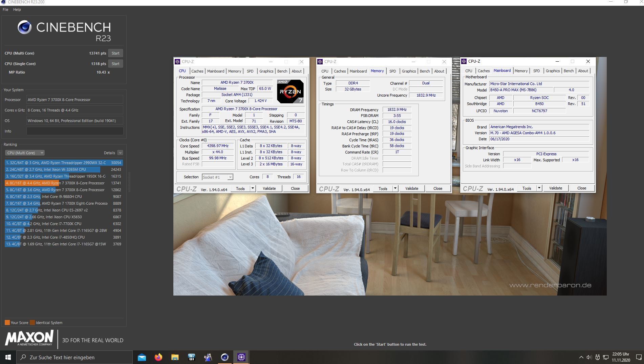
Task: Open the Tools dropdown arrow in the CPU tab window
Action: 253,188
